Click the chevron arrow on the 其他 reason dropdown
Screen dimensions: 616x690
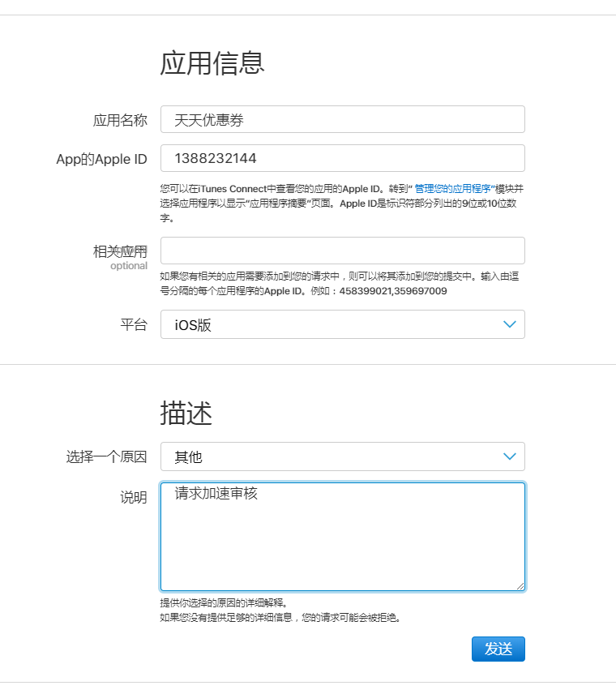[509, 456]
